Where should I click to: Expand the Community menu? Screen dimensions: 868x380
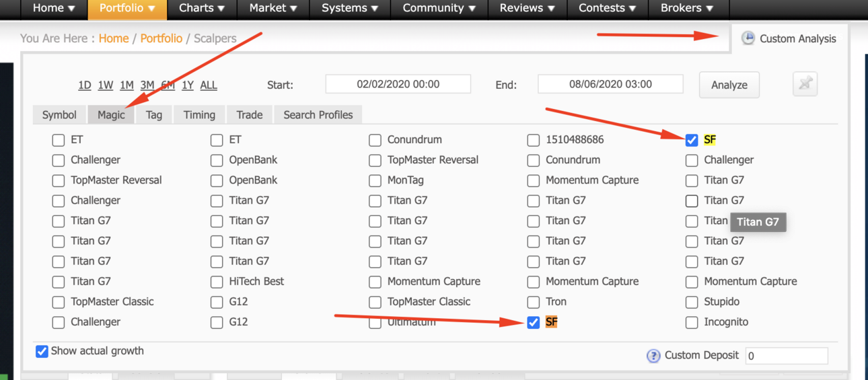(x=439, y=9)
